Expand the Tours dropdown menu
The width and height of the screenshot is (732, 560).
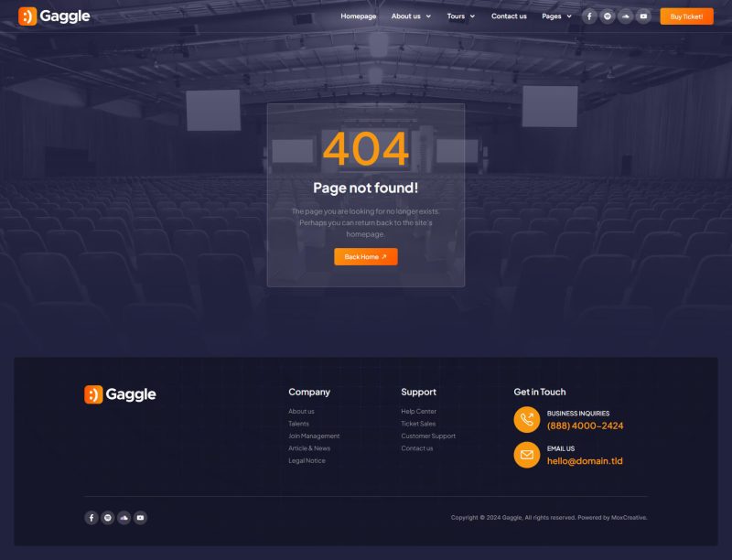460,16
